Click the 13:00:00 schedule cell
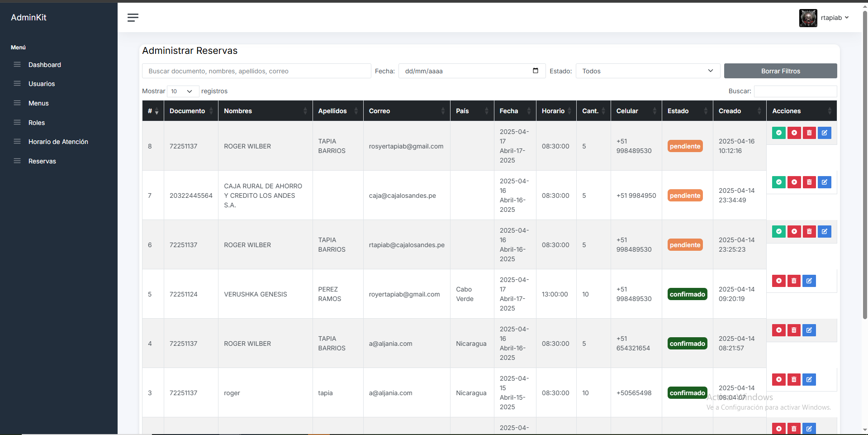 pyautogui.click(x=556, y=294)
